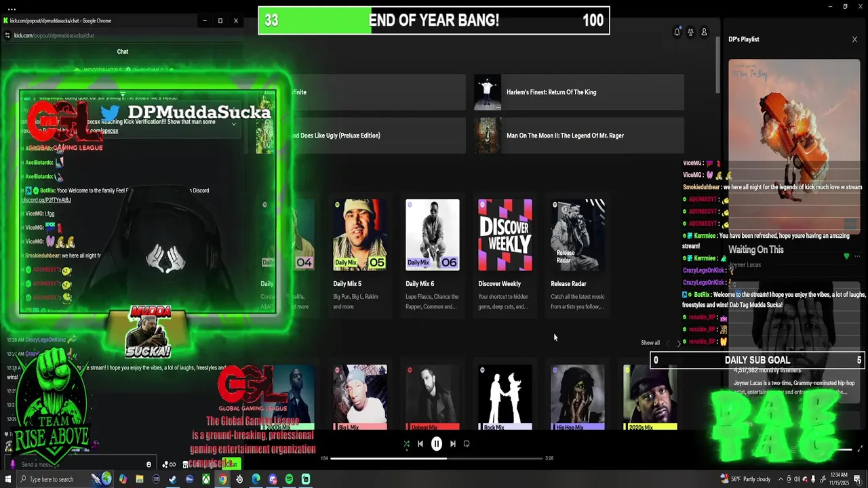Show hidden system tray icons
The height and width of the screenshot is (488, 868).
tap(780, 479)
